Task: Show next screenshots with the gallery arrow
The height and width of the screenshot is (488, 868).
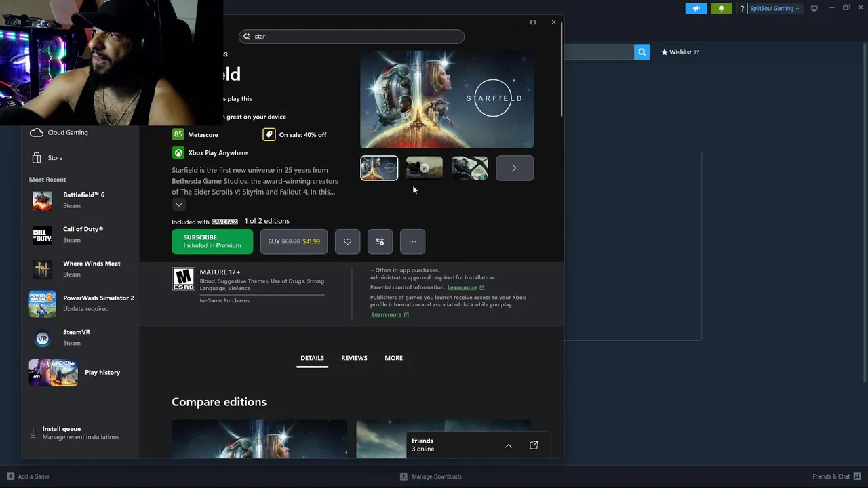Action: [514, 168]
